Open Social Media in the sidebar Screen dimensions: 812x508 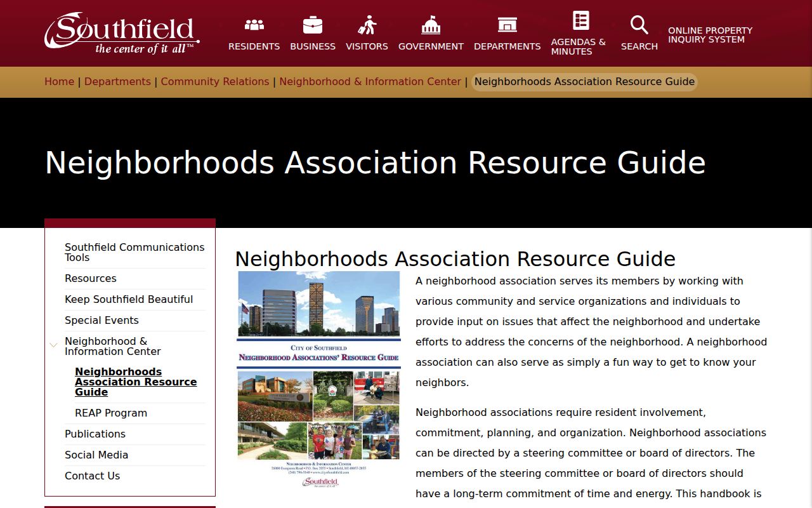point(96,455)
